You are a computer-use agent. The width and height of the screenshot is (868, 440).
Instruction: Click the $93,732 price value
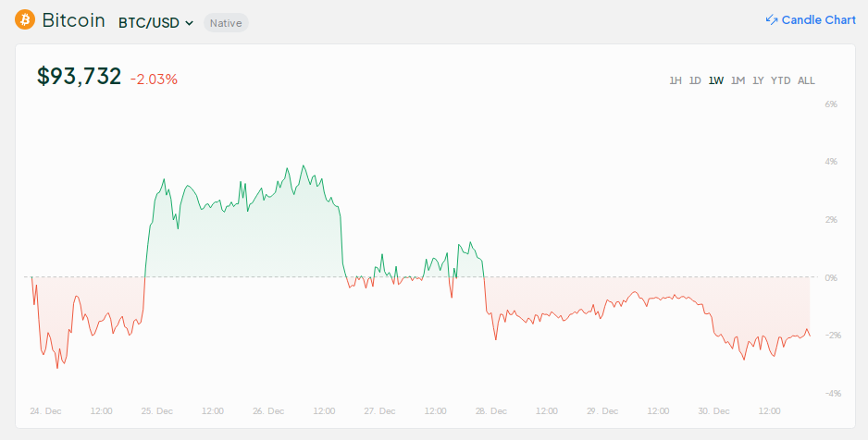(79, 77)
